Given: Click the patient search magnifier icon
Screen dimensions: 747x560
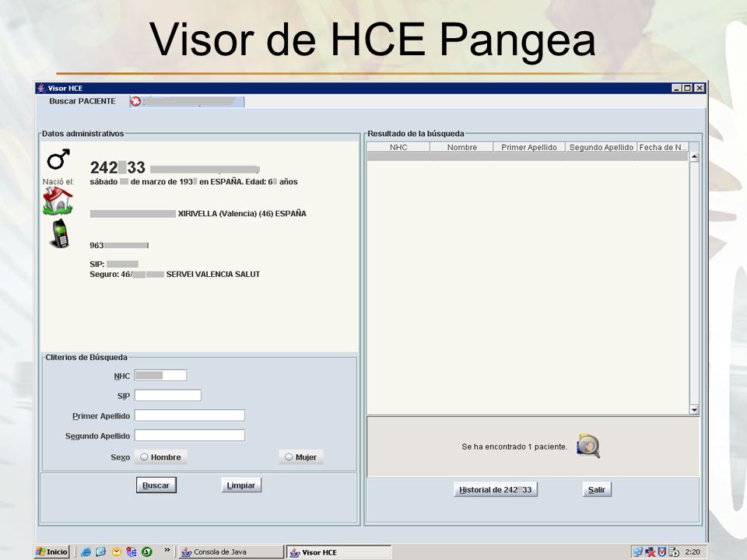Looking at the screenshot, I should (x=588, y=446).
